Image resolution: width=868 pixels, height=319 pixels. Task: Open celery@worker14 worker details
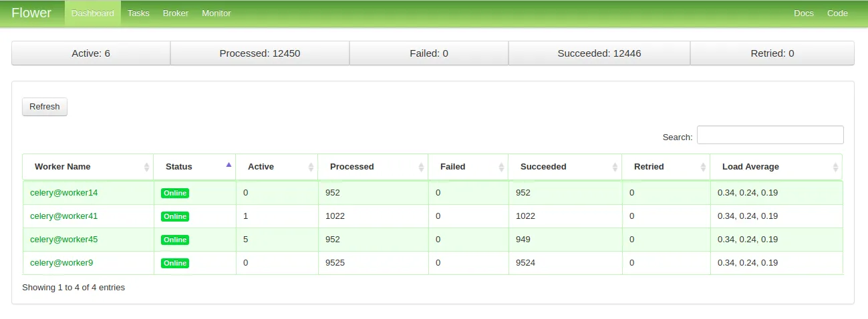pos(64,193)
